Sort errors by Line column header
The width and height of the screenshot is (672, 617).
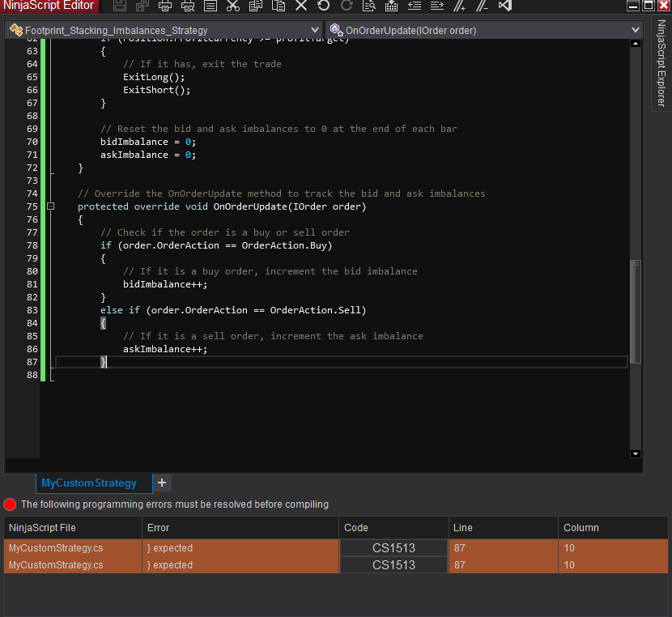coord(503,528)
